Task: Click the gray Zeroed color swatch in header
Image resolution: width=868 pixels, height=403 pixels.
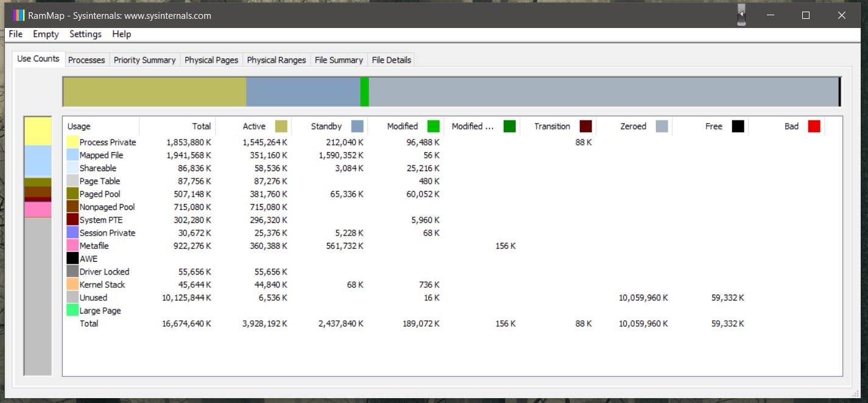Action: pos(662,126)
